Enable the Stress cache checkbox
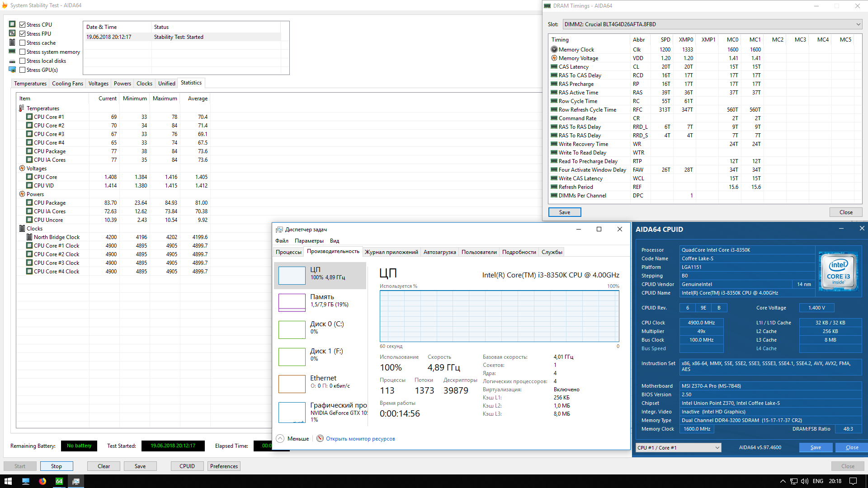868x488 pixels. coord(22,43)
